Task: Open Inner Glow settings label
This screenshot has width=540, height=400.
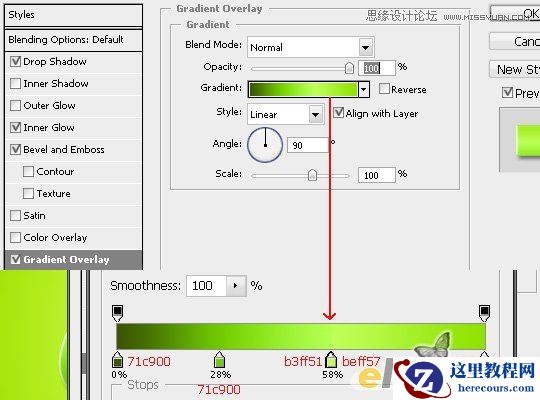Action: coord(49,127)
